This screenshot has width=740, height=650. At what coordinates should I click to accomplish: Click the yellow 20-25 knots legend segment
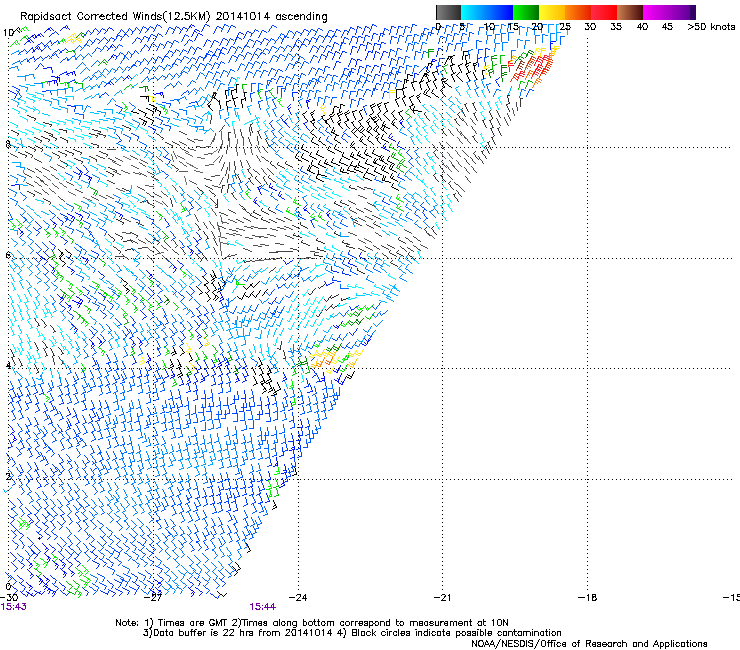552,12
